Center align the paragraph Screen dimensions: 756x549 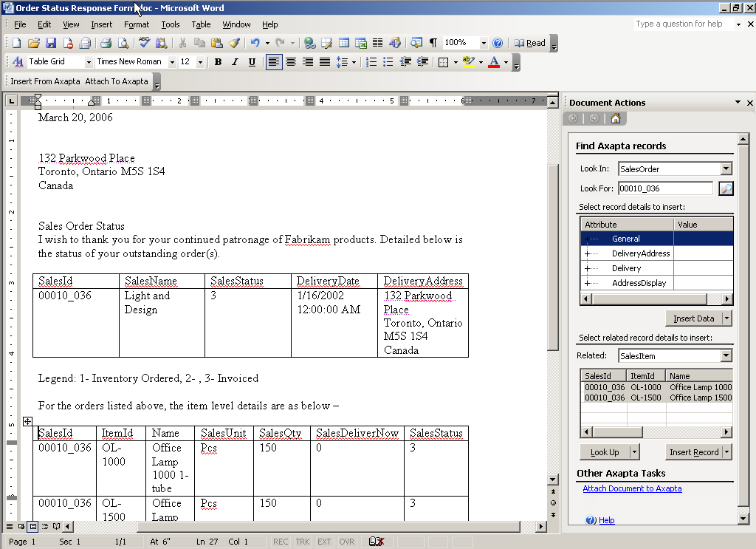[291, 62]
